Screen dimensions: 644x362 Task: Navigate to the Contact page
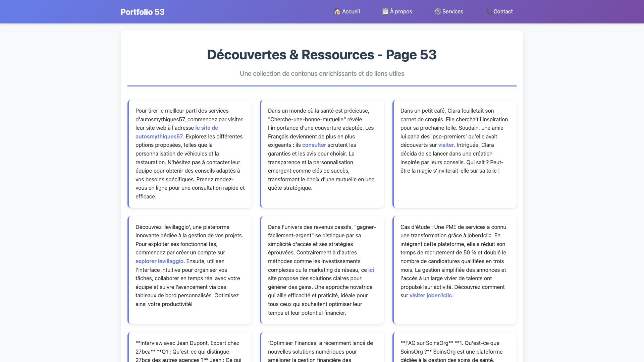tap(503, 11)
